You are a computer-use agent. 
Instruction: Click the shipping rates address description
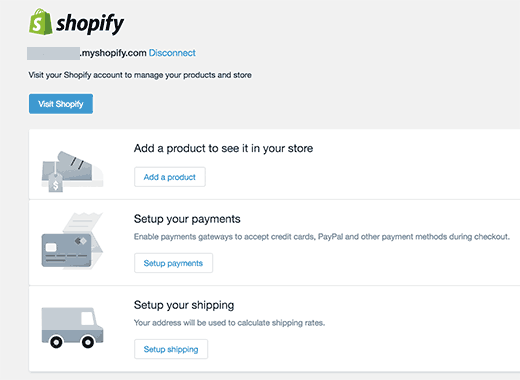point(229,323)
